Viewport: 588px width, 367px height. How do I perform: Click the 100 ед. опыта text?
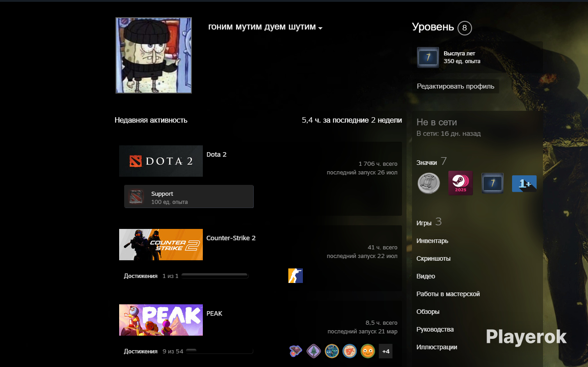(170, 202)
